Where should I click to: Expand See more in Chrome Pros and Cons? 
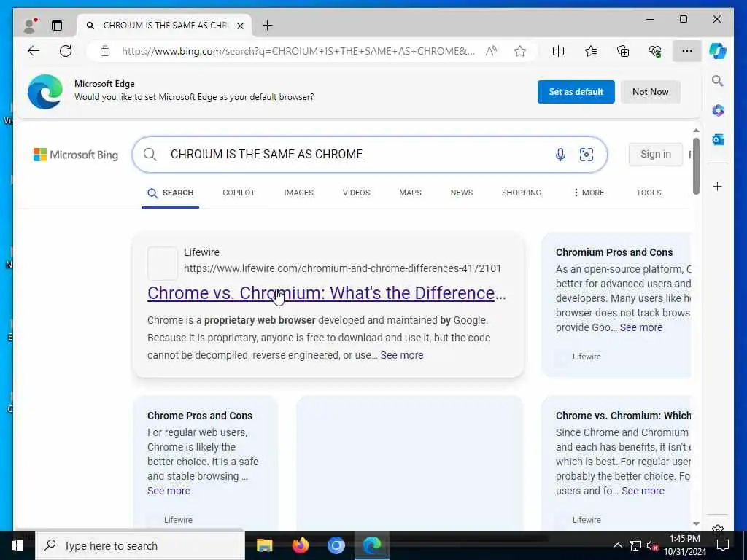click(169, 491)
